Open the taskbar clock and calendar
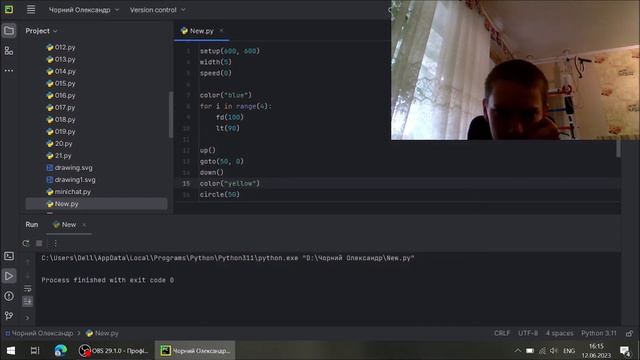640x360 pixels. [596, 350]
